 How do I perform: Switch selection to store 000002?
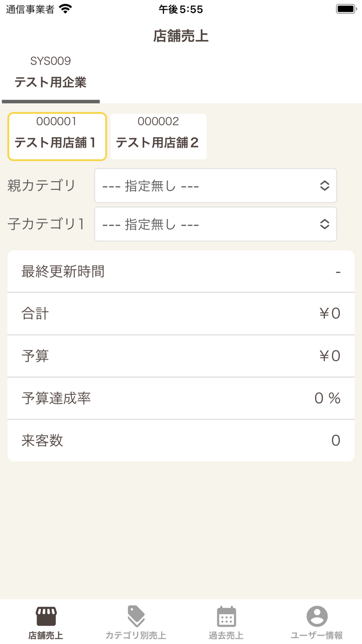[x=158, y=136]
